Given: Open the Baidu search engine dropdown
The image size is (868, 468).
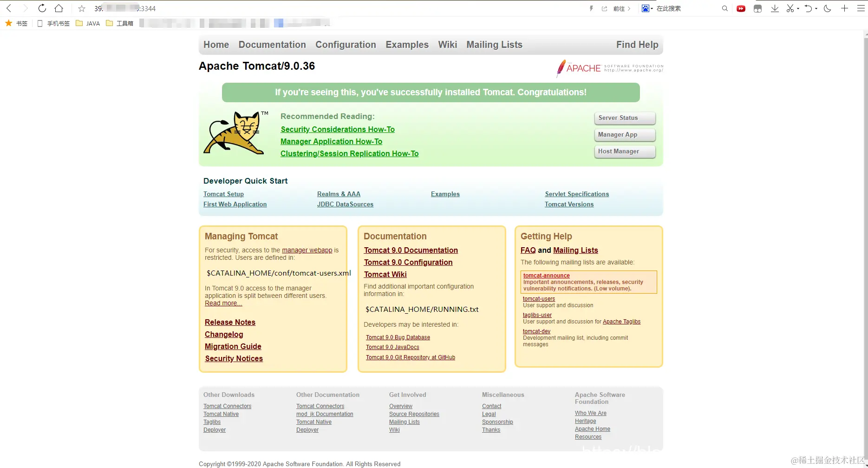Looking at the screenshot, I should tap(647, 8).
